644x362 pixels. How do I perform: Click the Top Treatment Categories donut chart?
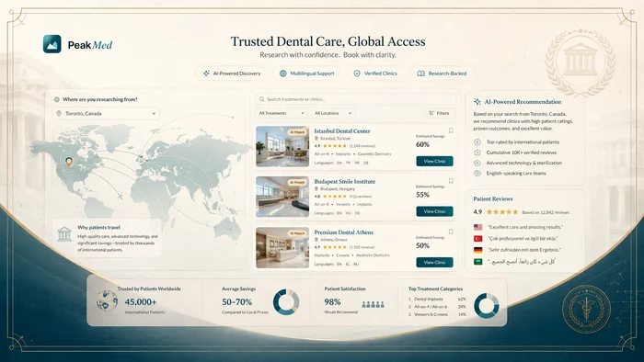click(x=487, y=305)
